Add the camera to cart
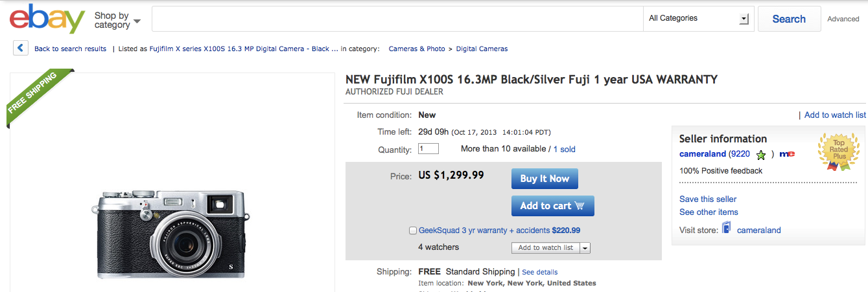868x292 pixels. click(552, 206)
